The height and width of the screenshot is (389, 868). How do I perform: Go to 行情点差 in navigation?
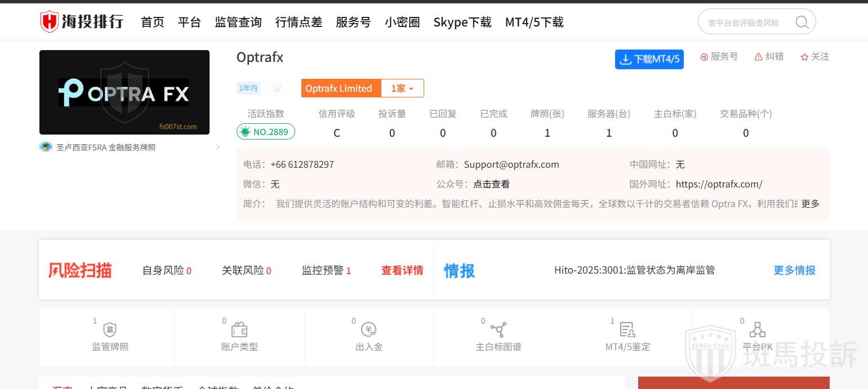pos(299,23)
